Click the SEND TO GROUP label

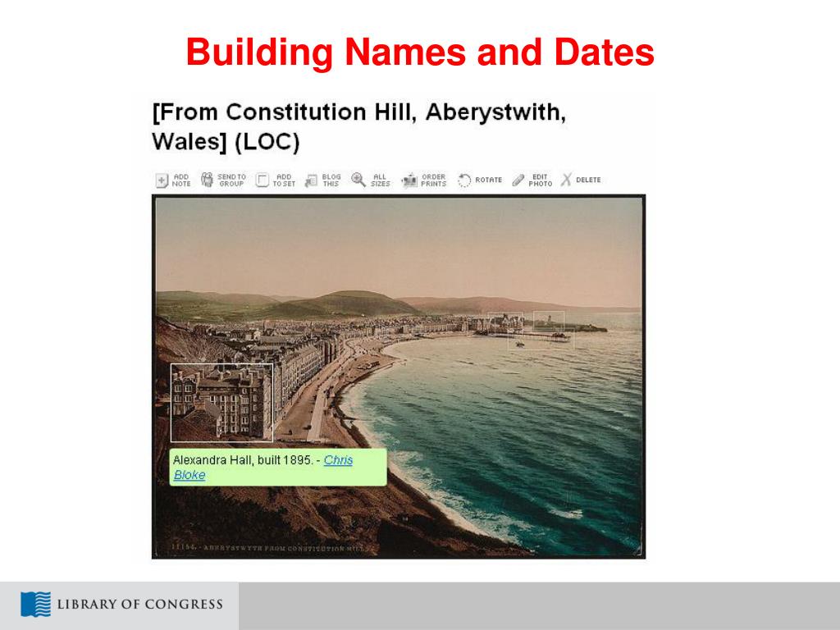point(231,180)
